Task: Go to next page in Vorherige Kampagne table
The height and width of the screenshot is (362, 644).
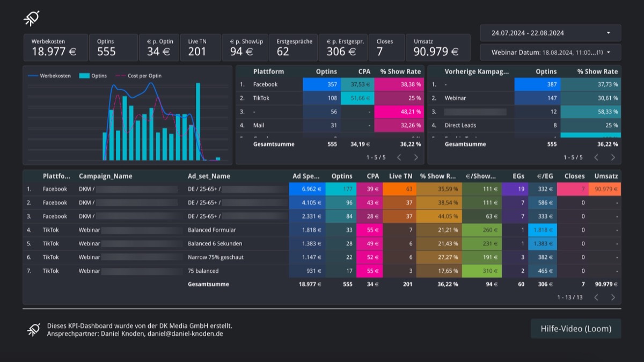Action: pos(612,157)
